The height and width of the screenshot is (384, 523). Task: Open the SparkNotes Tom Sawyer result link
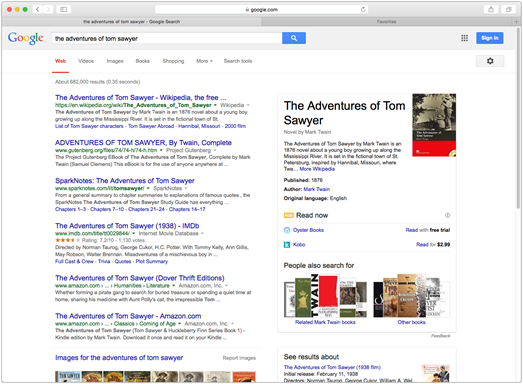click(x=125, y=181)
